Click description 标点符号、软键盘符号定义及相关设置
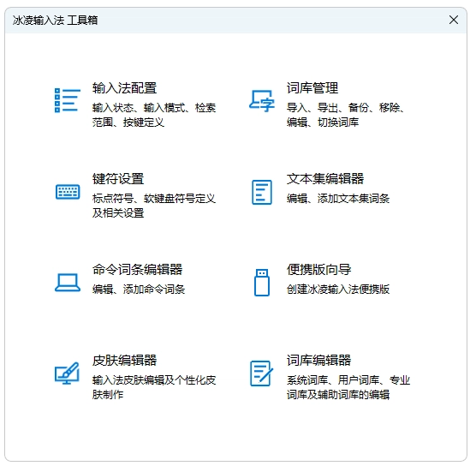476x466 pixels. pos(154,206)
